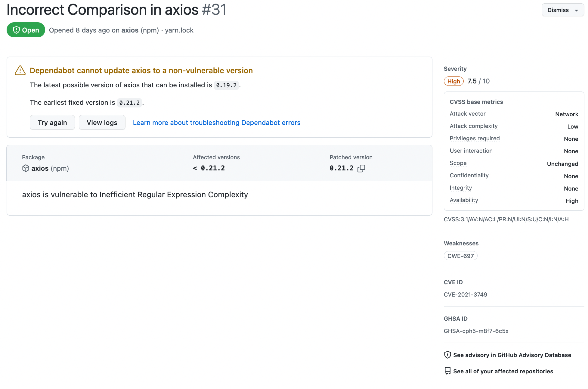The image size is (588, 389).
Task: Click CVE-2021-3749 identifier
Action: tap(466, 294)
